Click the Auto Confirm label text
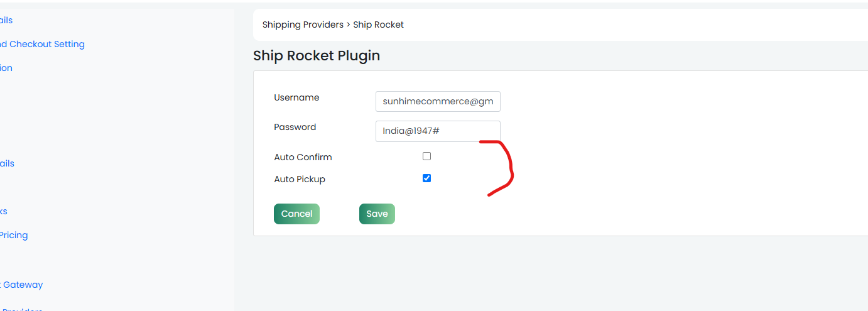 click(303, 157)
